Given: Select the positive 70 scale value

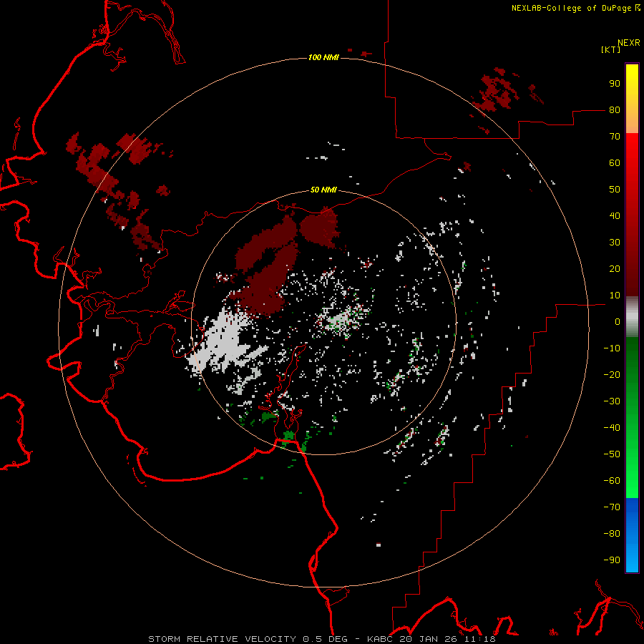Looking at the screenshot, I should click(x=615, y=137).
